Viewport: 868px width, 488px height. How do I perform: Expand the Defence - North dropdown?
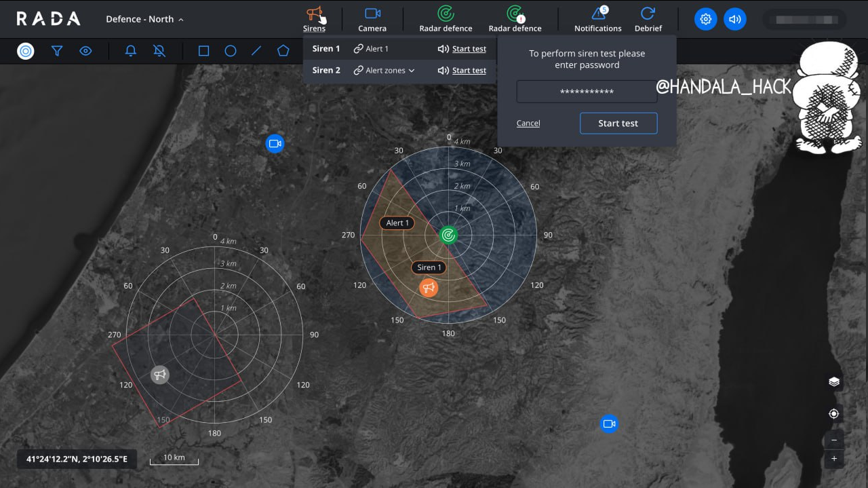coord(144,19)
